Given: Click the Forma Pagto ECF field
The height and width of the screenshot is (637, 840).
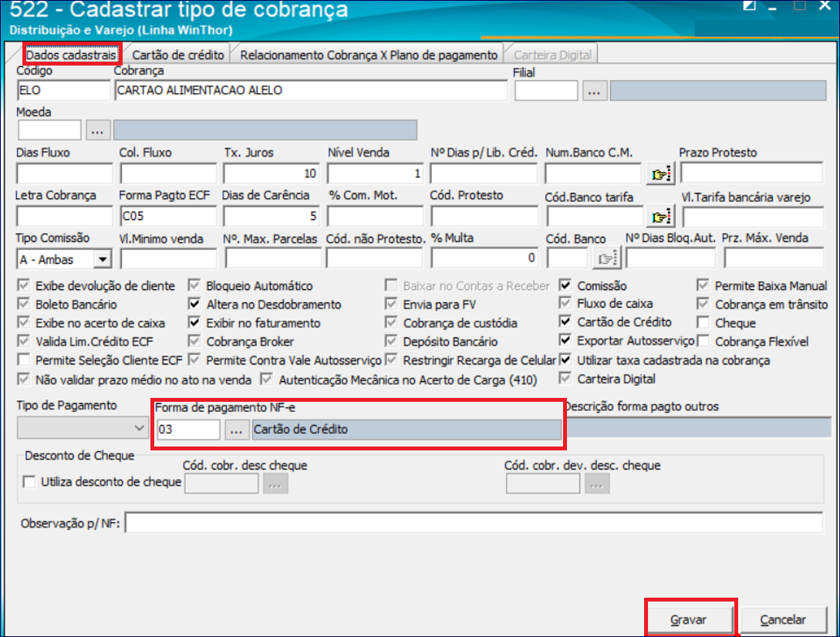Looking at the screenshot, I should 168,217.
